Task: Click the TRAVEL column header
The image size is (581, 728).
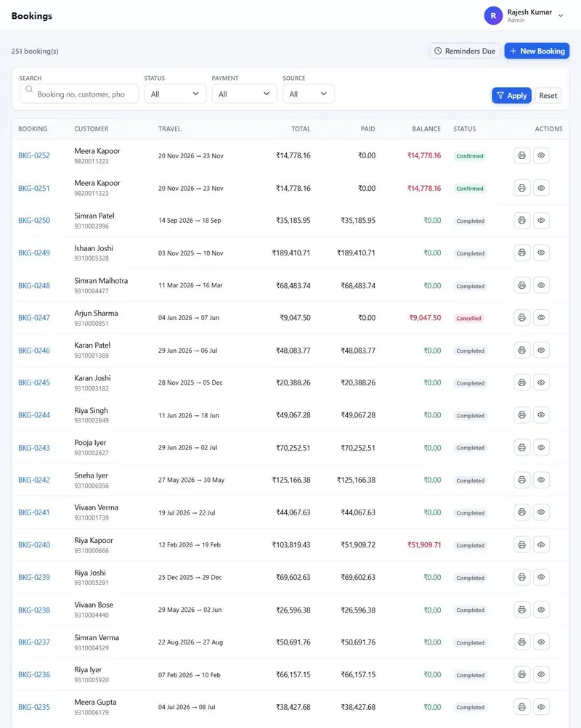Action: tap(169, 128)
